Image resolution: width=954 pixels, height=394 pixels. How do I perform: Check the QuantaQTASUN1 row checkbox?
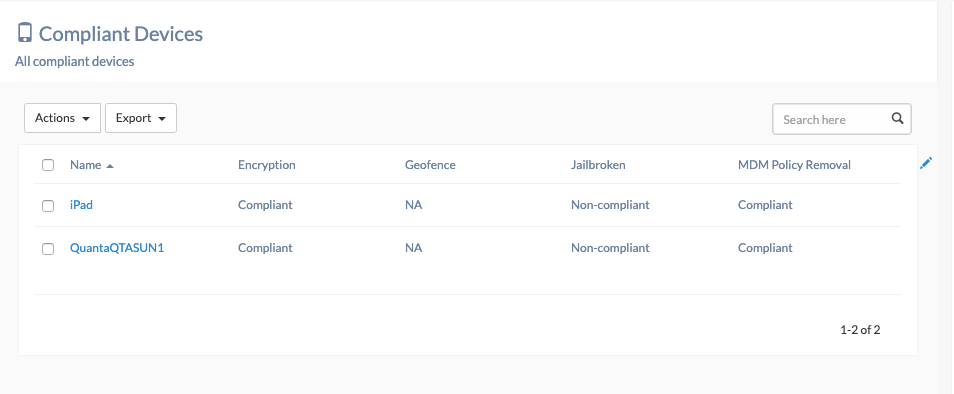coord(48,249)
